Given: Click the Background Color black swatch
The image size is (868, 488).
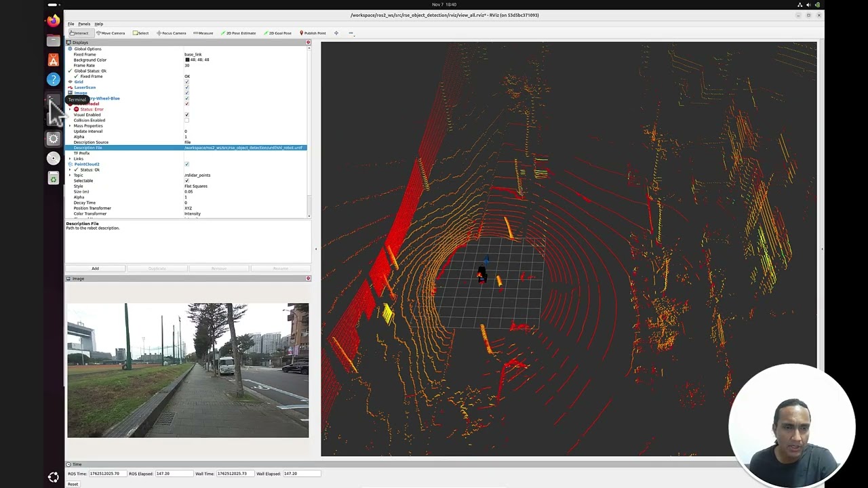Looking at the screenshot, I should point(187,60).
